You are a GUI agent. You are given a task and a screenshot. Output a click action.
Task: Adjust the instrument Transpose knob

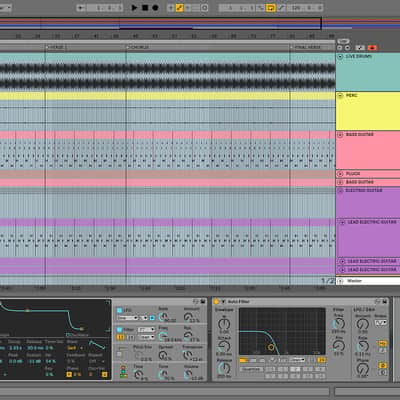[x=188, y=355]
